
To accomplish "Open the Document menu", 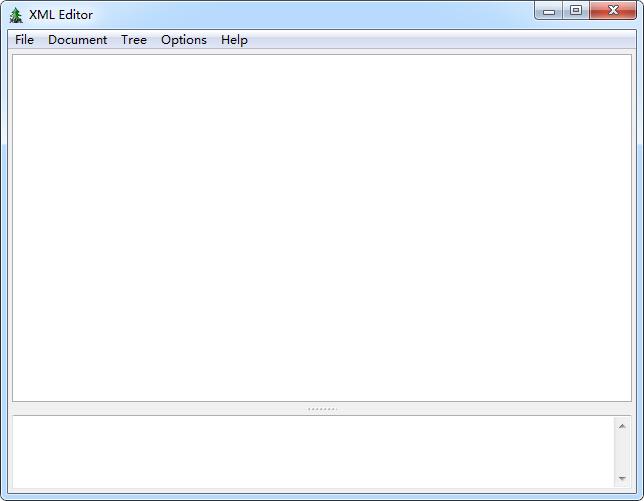I will coord(77,40).
